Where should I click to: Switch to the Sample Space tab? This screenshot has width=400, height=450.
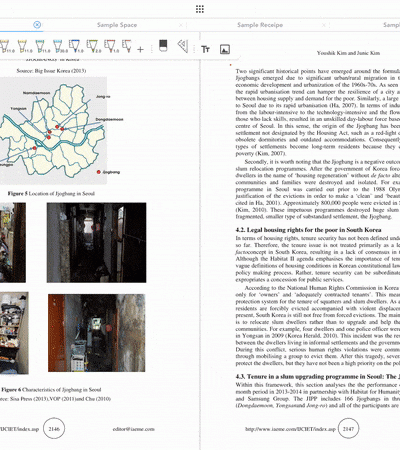pos(117,25)
